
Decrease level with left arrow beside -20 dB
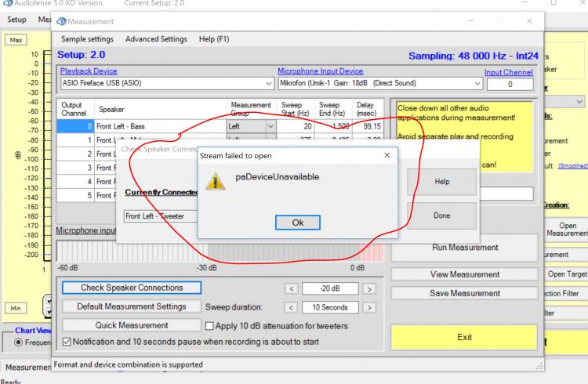tap(292, 288)
